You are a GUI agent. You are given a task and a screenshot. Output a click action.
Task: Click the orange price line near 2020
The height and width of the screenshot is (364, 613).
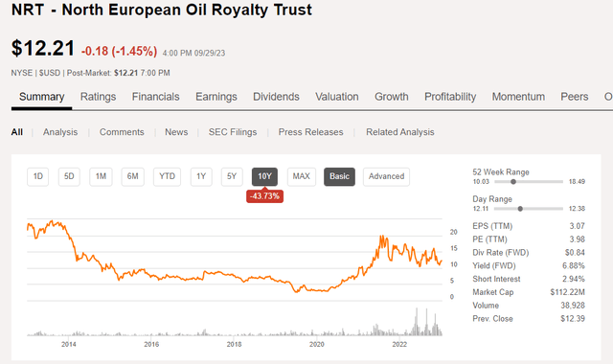pyautogui.click(x=317, y=290)
